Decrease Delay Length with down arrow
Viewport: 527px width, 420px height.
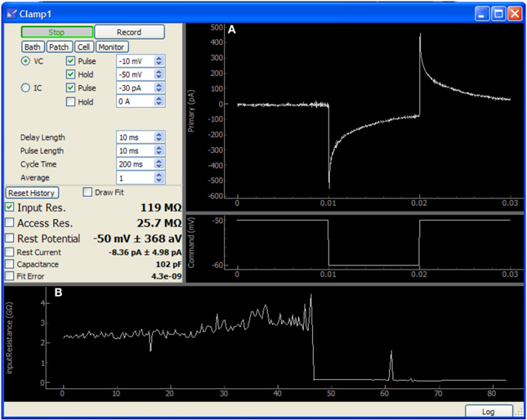click(x=159, y=140)
